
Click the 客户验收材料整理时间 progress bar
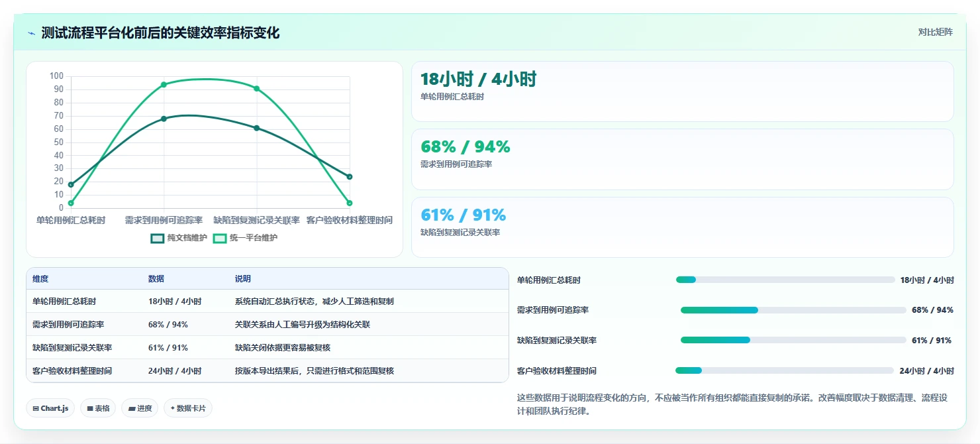[x=785, y=370]
